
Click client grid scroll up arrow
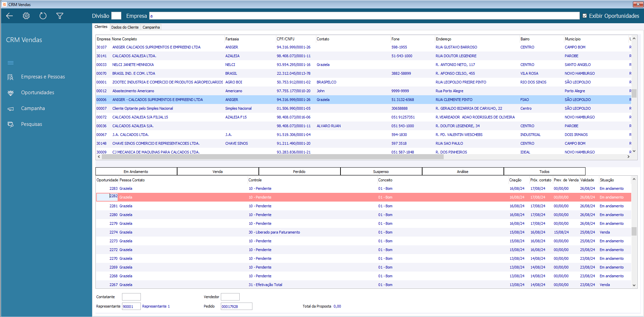[x=634, y=38]
